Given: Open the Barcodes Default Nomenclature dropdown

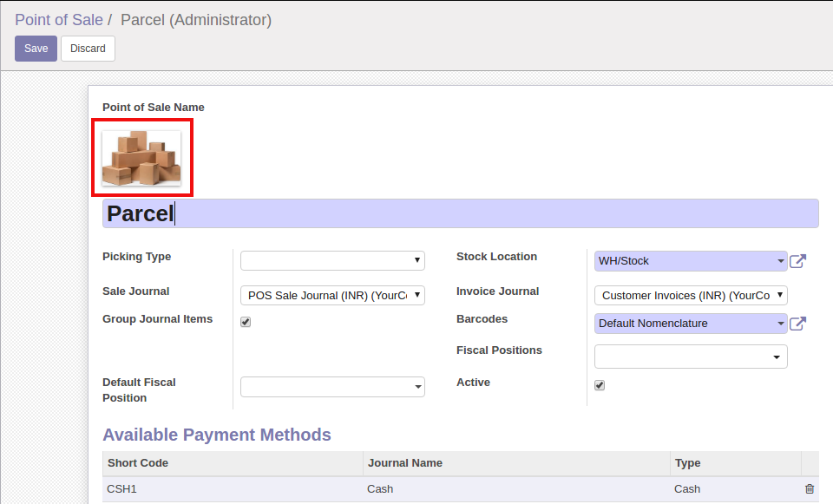Looking at the screenshot, I should click(x=691, y=324).
